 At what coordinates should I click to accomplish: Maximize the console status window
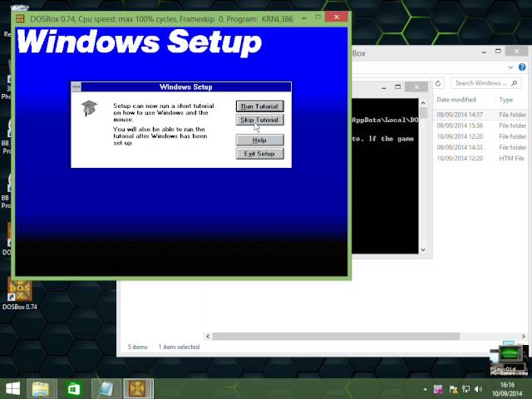[x=398, y=87]
